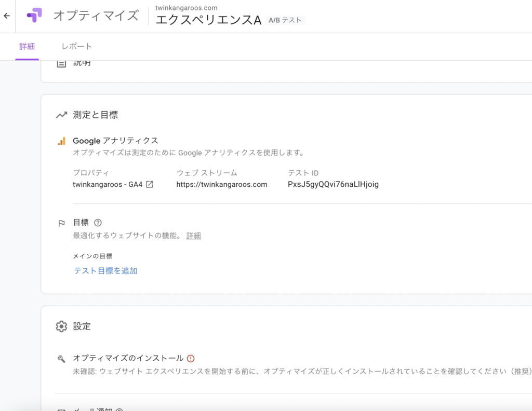
Task: Select the test ID PxsJ5gyQQvi76naLlHjoig
Action: [333, 184]
